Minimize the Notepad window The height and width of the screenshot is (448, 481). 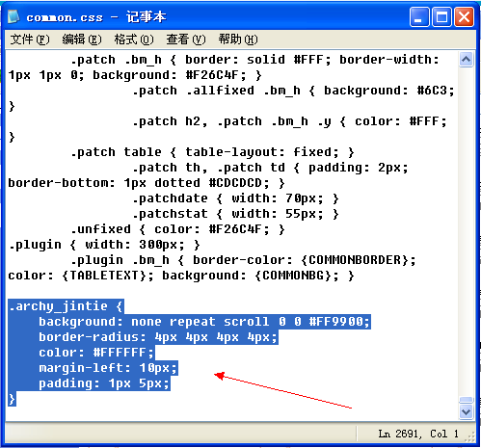tap(419, 16)
